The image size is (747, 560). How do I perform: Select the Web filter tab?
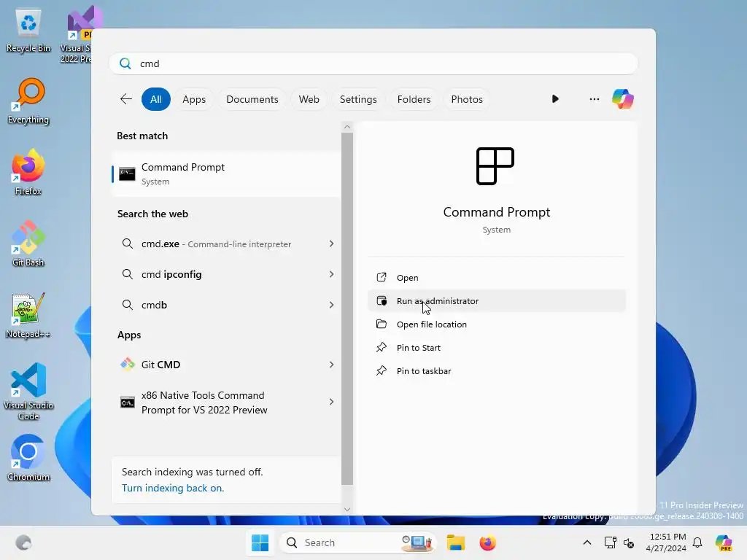click(x=309, y=99)
